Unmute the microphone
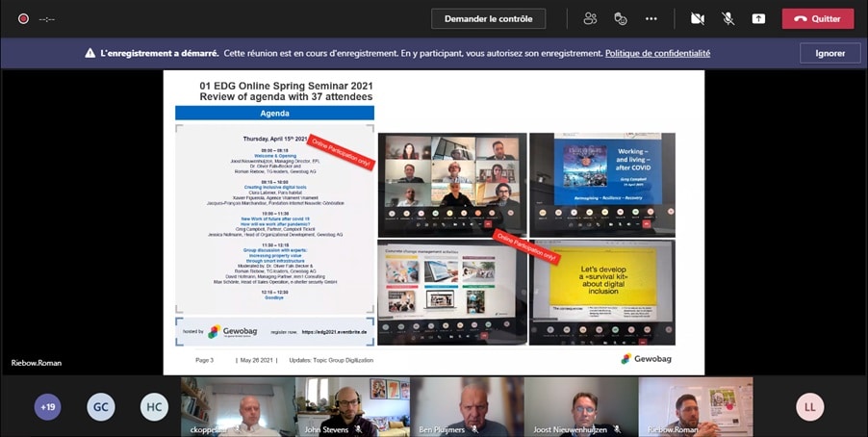The image size is (868, 437). click(728, 18)
